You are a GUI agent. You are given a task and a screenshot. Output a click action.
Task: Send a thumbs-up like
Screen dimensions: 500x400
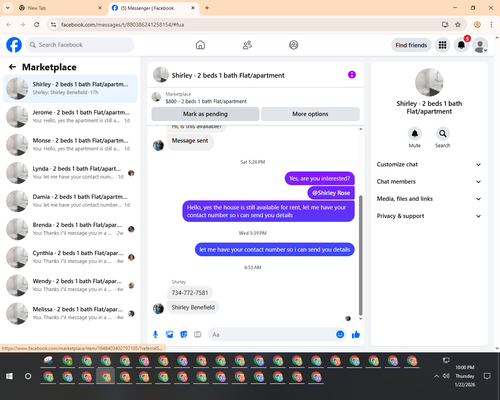tap(356, 334)
